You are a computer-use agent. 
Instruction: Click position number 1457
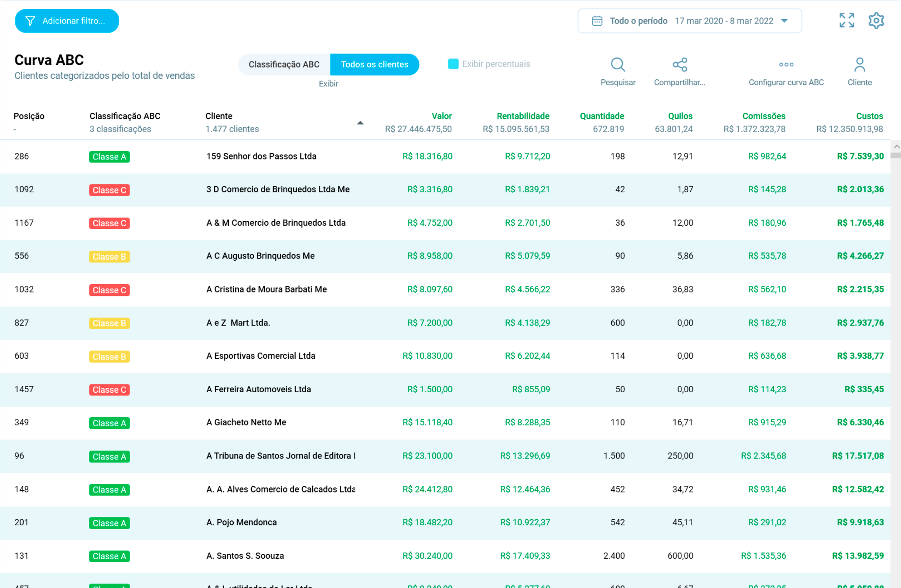(x=24, y=389)
